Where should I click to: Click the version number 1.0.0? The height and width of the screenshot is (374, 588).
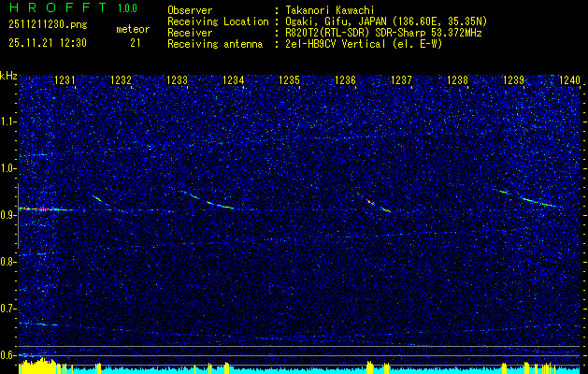[127, 8]
